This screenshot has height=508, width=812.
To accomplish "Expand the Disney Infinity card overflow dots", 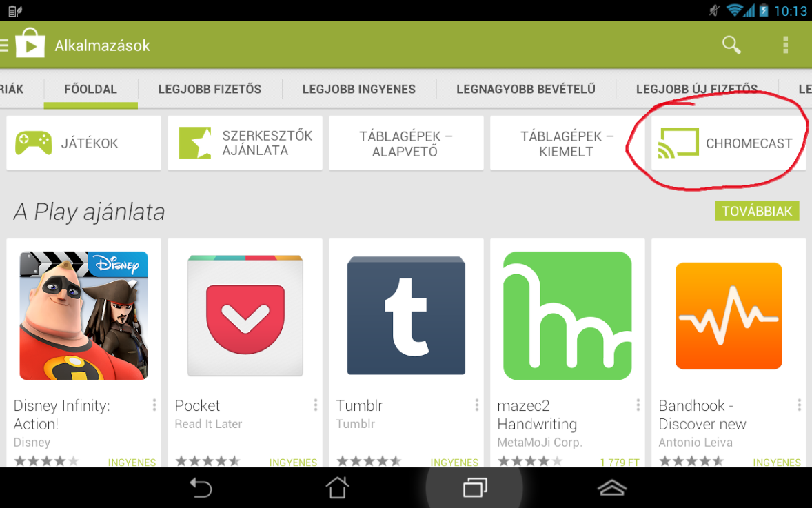I will click(x=154, y=405).
